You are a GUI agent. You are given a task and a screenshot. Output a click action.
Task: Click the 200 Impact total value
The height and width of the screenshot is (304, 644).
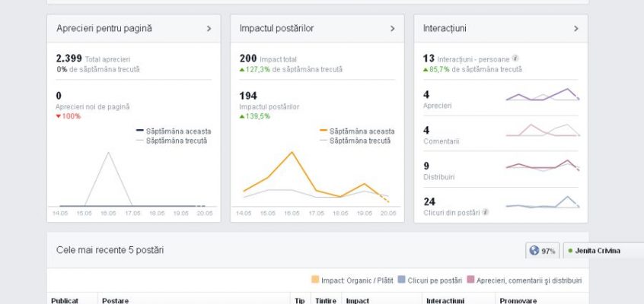(248, 59)
